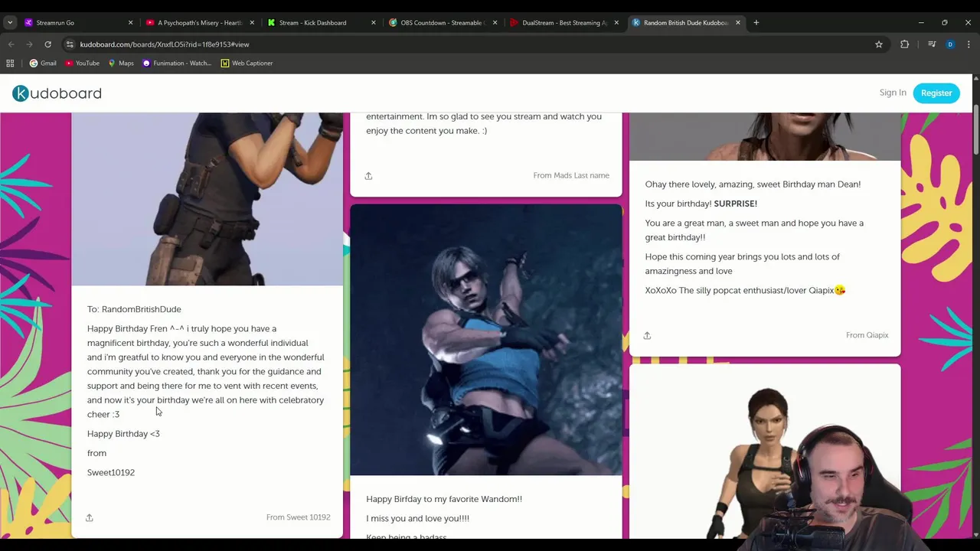Image resolution: width=980 pixels, height=551 pixels.
Task: Click 'Happy Birthday <3' line
Action: (x=123, y=434)
